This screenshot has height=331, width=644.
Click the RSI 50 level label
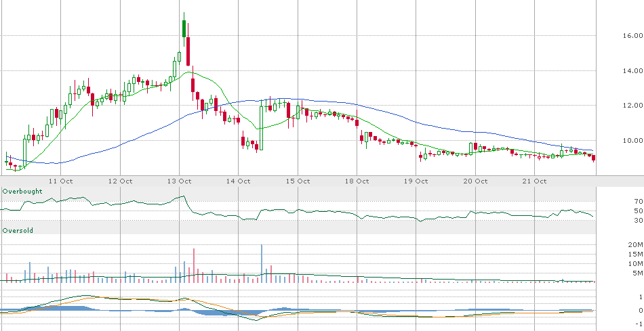pyautogui.click(x=638, y=211)
